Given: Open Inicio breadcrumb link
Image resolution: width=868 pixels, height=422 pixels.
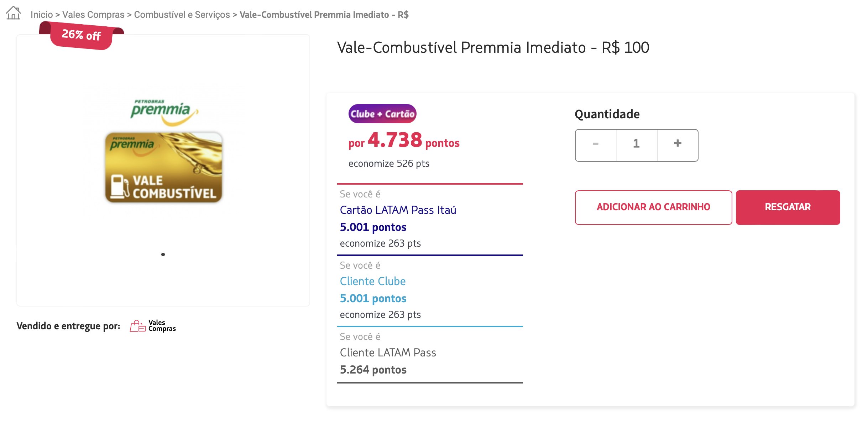Looking at the screenshot, I should pyautogui.click(x=42, y=15).
